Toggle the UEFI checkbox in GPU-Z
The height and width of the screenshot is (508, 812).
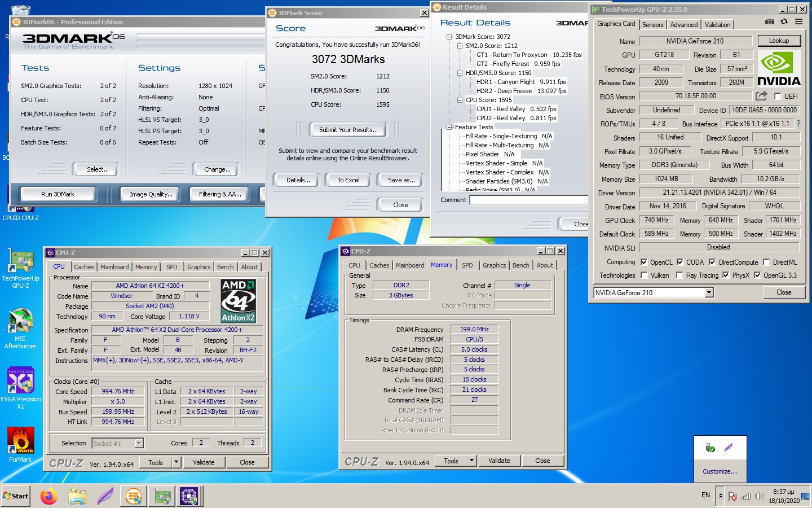[778, 97]
